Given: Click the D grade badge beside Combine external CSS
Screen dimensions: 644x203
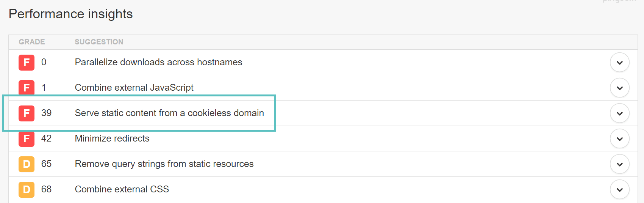Looking at the screenshot, I should (27, 189).
